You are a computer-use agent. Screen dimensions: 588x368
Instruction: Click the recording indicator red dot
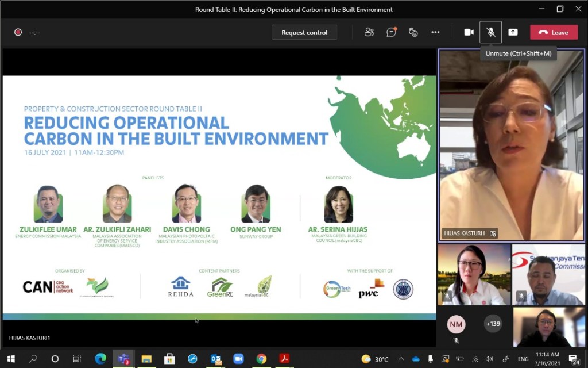coord(18,32)
